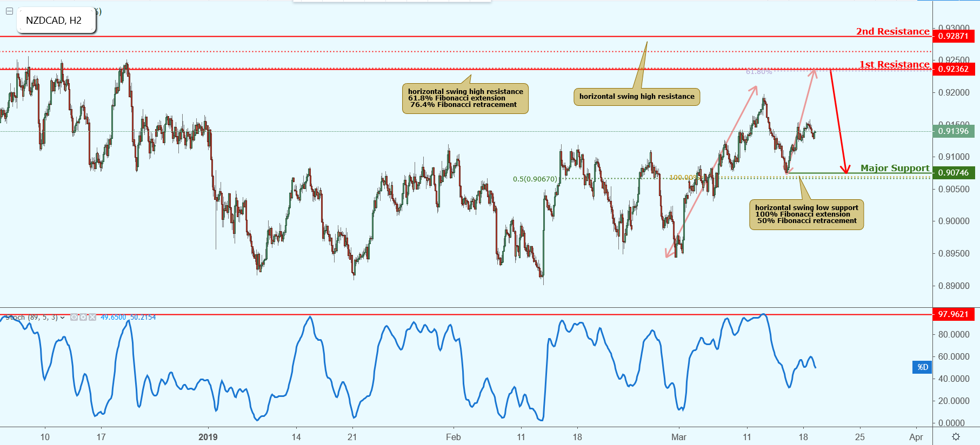Hide the Stoch indicator with eye icon
This screenshot has height=445, width=980.
(74, 318)
